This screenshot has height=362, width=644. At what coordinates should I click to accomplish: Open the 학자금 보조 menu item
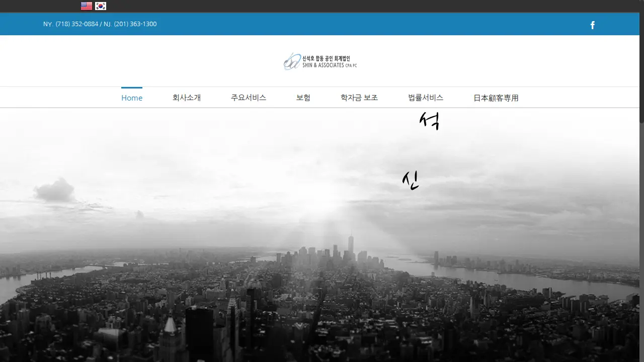coord(359,98)
